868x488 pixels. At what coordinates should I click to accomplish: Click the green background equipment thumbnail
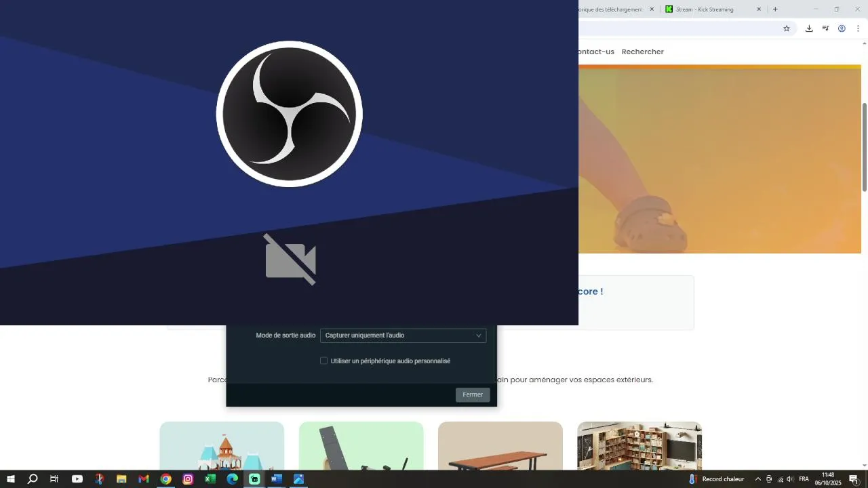[x=361, y=446]
